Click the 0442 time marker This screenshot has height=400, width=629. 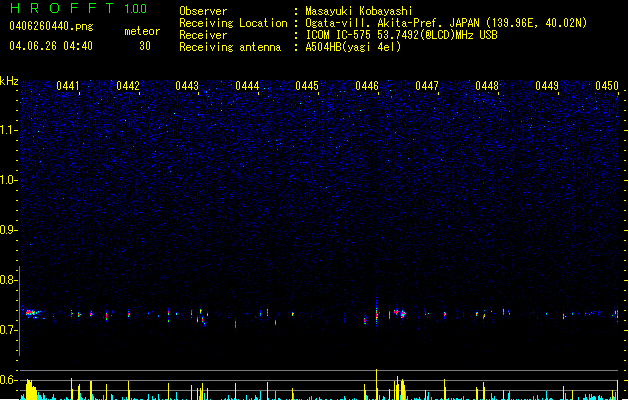tap(128, 86)
